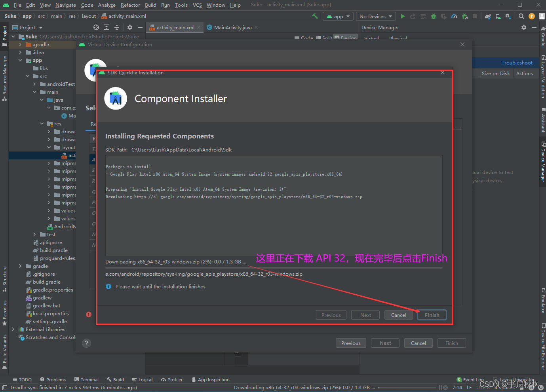This screenshot has width=546, height=392.
Task: Open the Structure side tab
Action: (5, 279)
